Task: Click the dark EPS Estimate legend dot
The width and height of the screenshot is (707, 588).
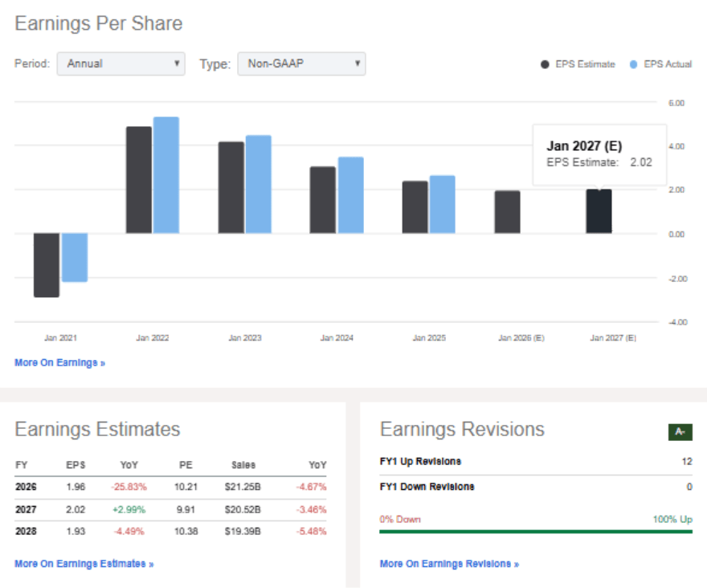Action: click(x=546, y=63)
